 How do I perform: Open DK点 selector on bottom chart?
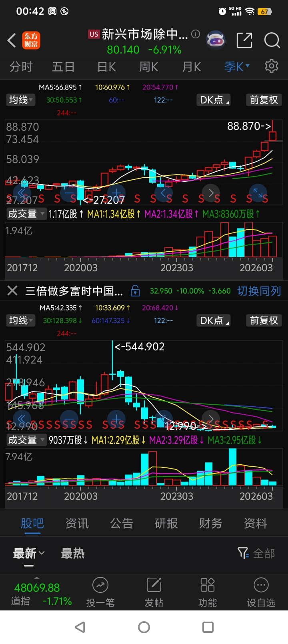pyautogui.click(x=214, y=320)
